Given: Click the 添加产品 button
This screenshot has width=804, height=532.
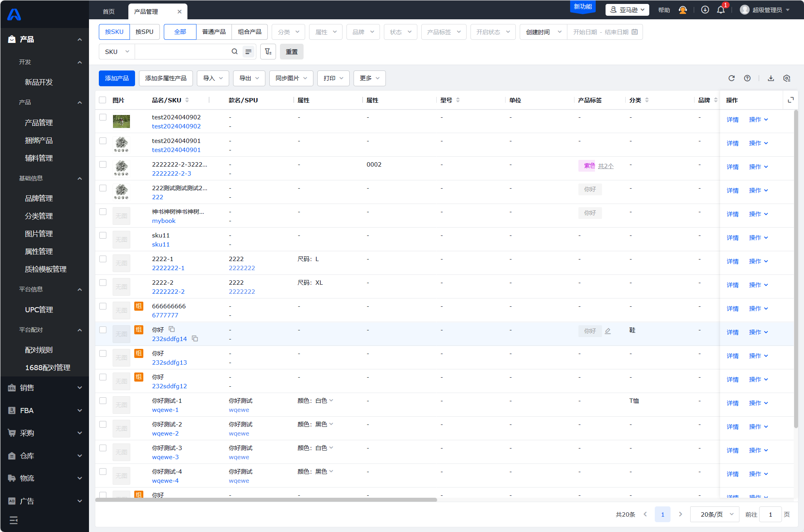Looking at the screenshot, I should point(117,78).
